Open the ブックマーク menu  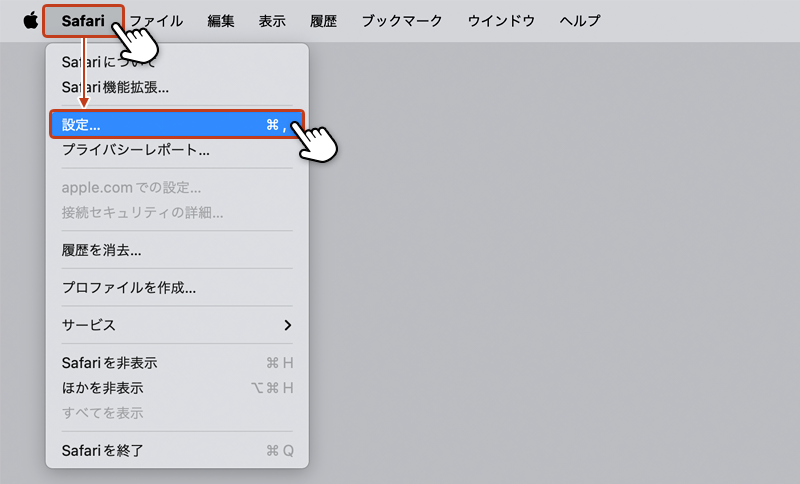click(x=402, y=21)
